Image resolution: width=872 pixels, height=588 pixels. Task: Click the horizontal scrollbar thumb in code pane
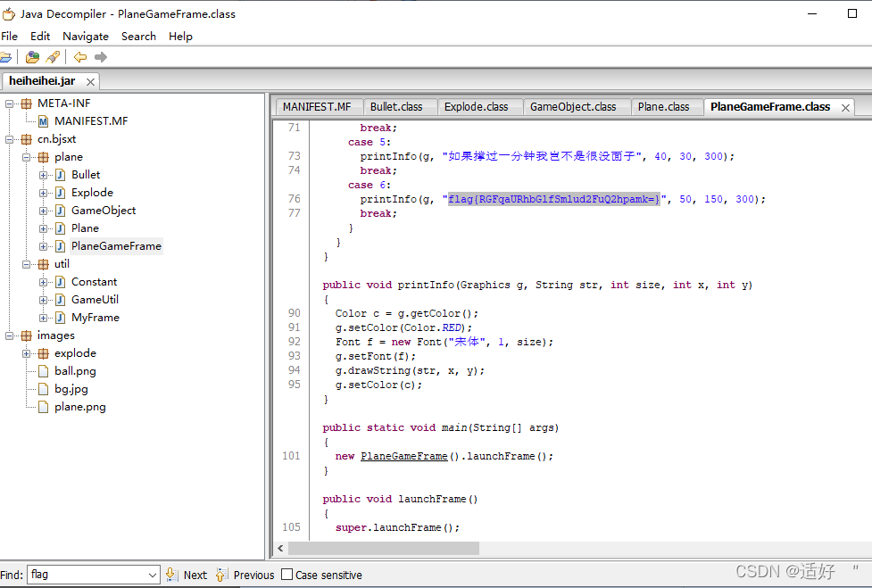click(x=383, y=549)
